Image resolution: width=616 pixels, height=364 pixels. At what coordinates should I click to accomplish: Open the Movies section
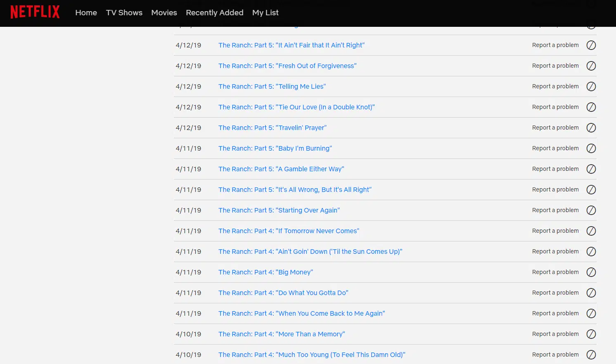(164, 13)
